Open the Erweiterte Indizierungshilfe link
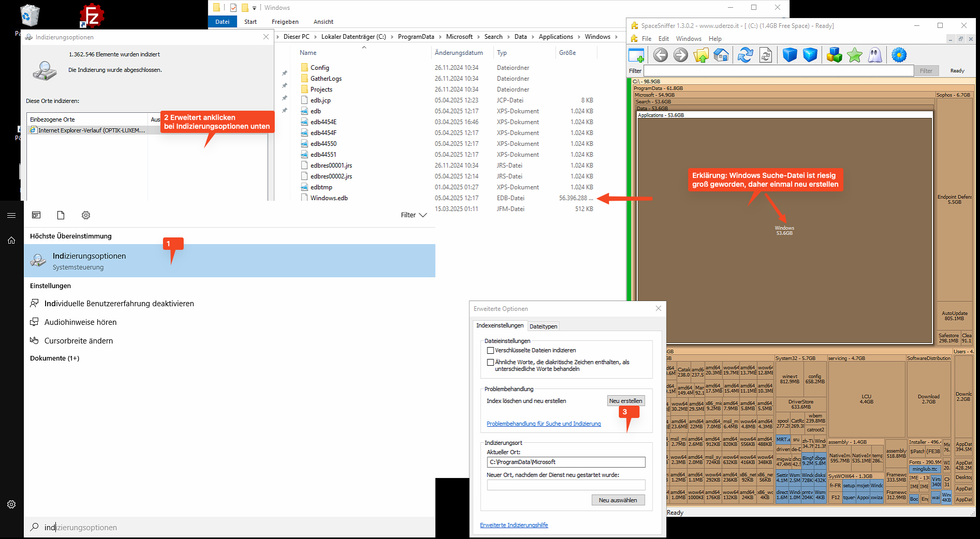This screenshot has width=980, height=539. click(514, 525)
